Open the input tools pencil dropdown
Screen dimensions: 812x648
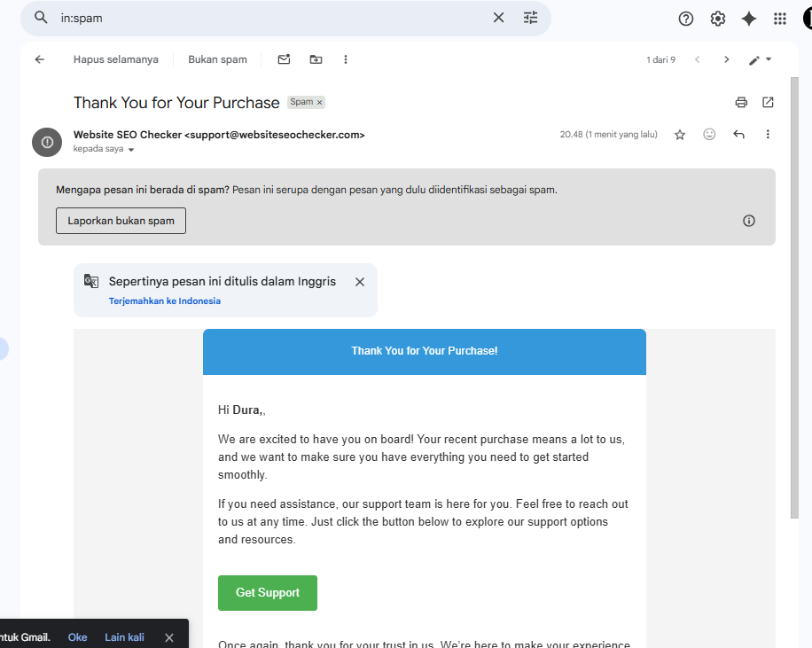click(x=760, y=59)
